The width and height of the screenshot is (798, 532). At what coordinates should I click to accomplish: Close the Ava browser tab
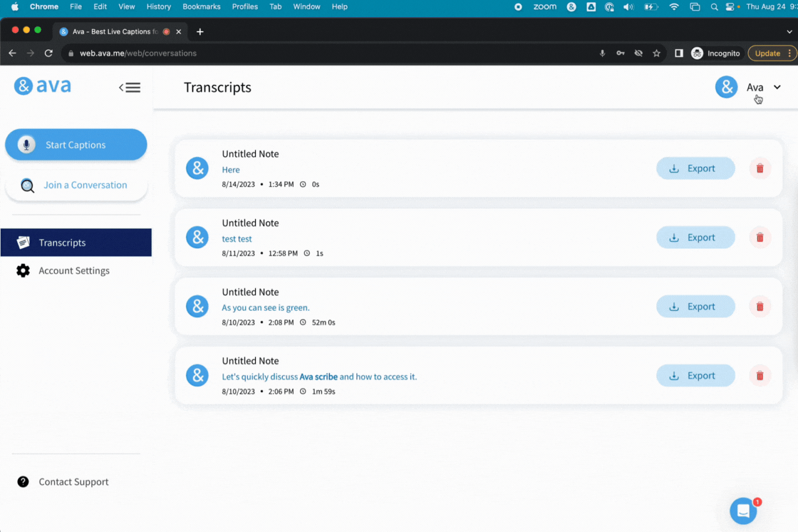tap(178, 32)
